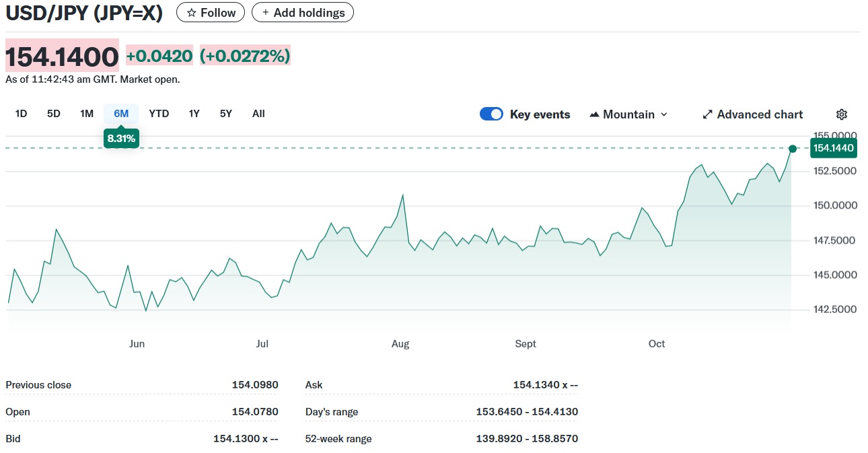Expand the Mountain chart type dropdown
This screenshot has width=868, height=453.
point(628,114)
